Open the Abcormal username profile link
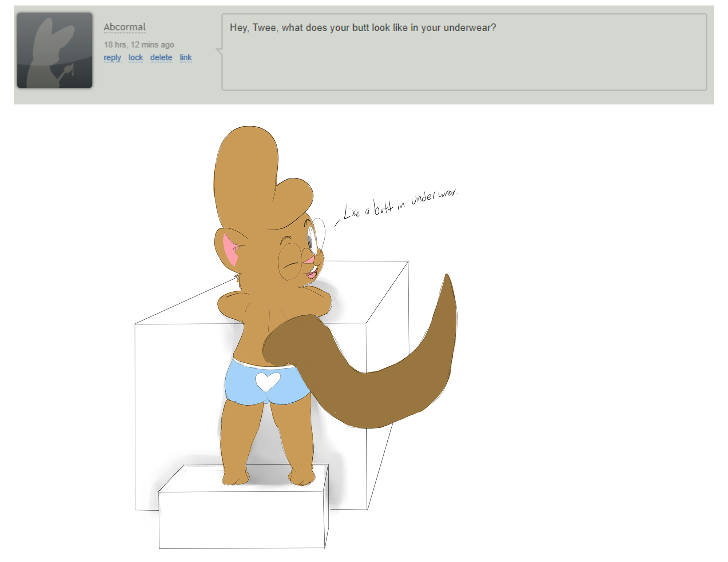Screen dimensions: 728x562 (124, 27)
